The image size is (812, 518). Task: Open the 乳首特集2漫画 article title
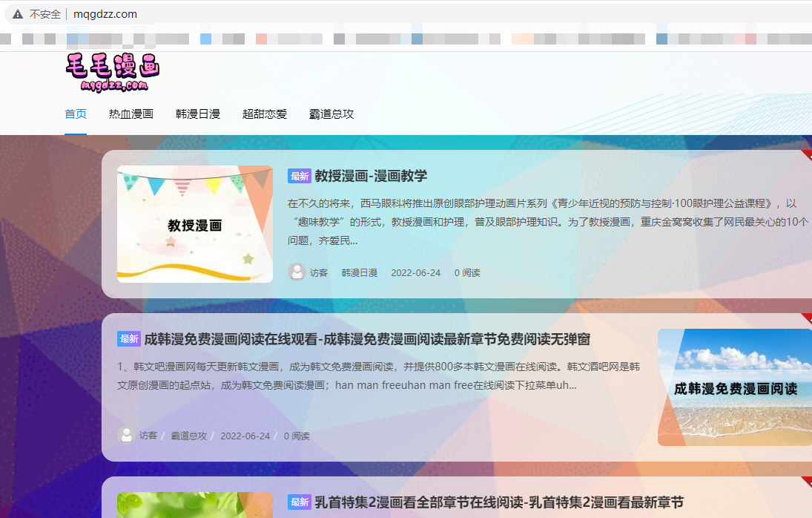pyautogui.click(x=498, y=502)
